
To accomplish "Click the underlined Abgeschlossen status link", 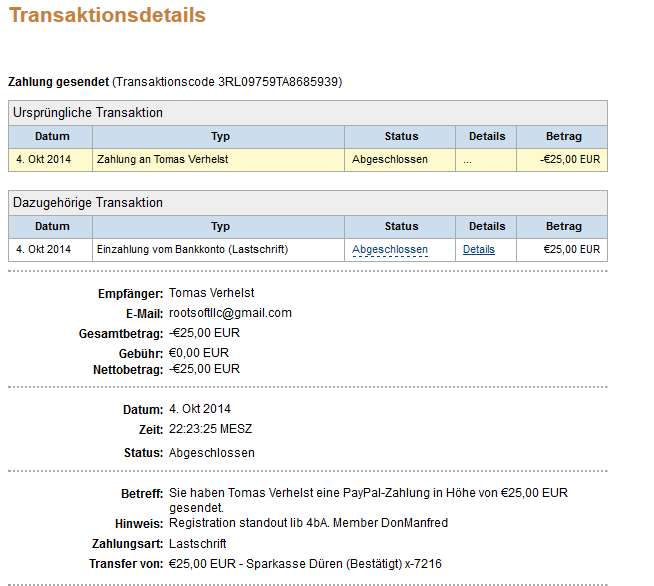I will [x=390, y=249].
